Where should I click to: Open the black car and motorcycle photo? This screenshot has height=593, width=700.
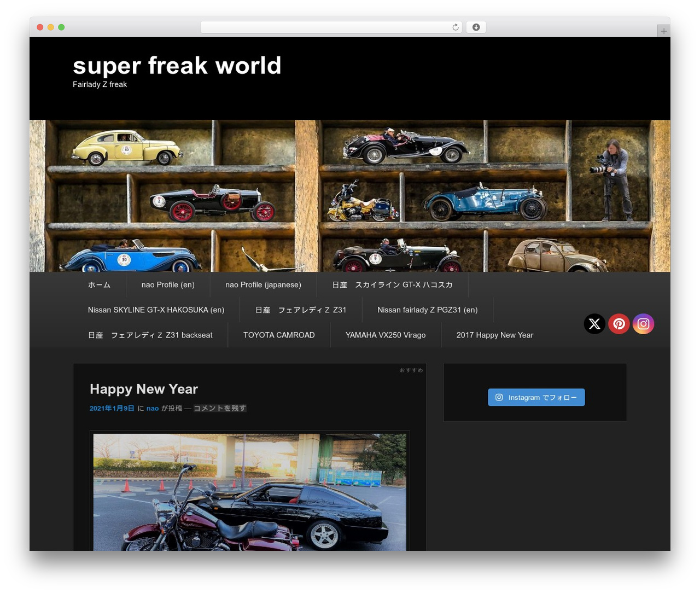coord(250,492)
